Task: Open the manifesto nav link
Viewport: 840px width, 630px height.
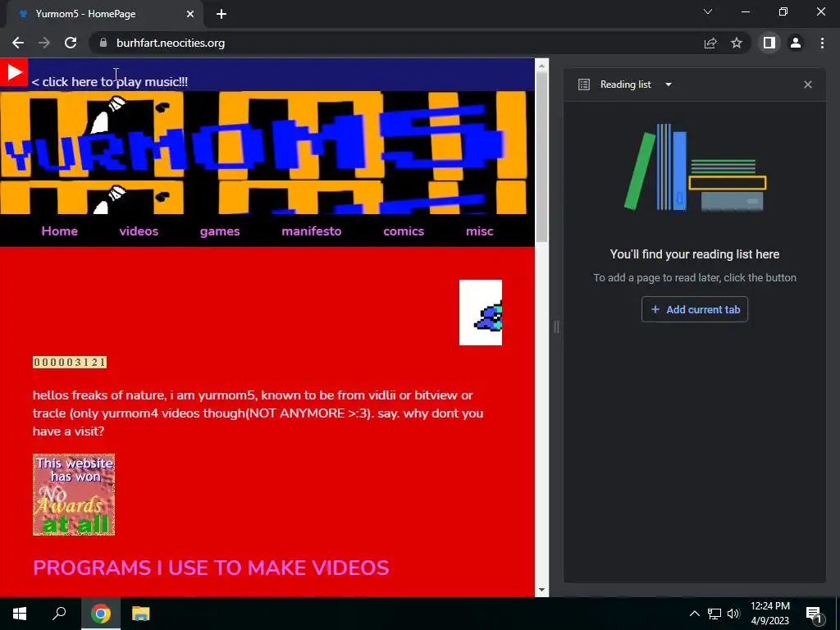Action: tap(311, 231)
